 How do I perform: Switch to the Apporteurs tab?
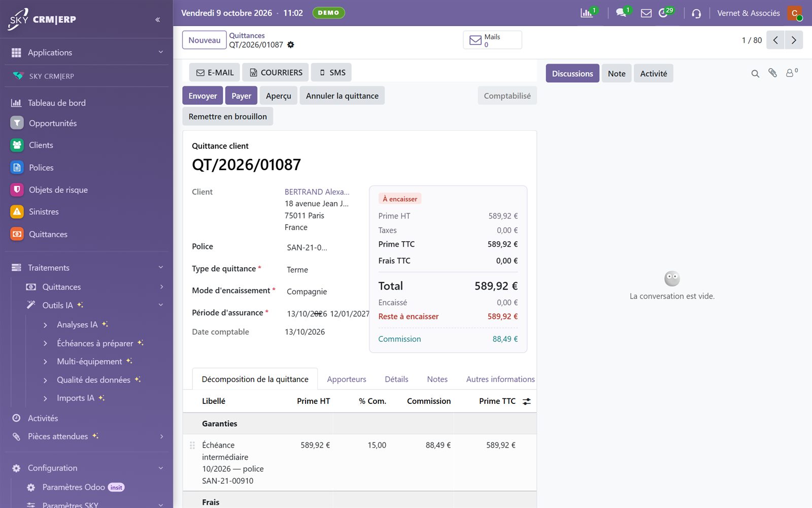tap(347, 379)
